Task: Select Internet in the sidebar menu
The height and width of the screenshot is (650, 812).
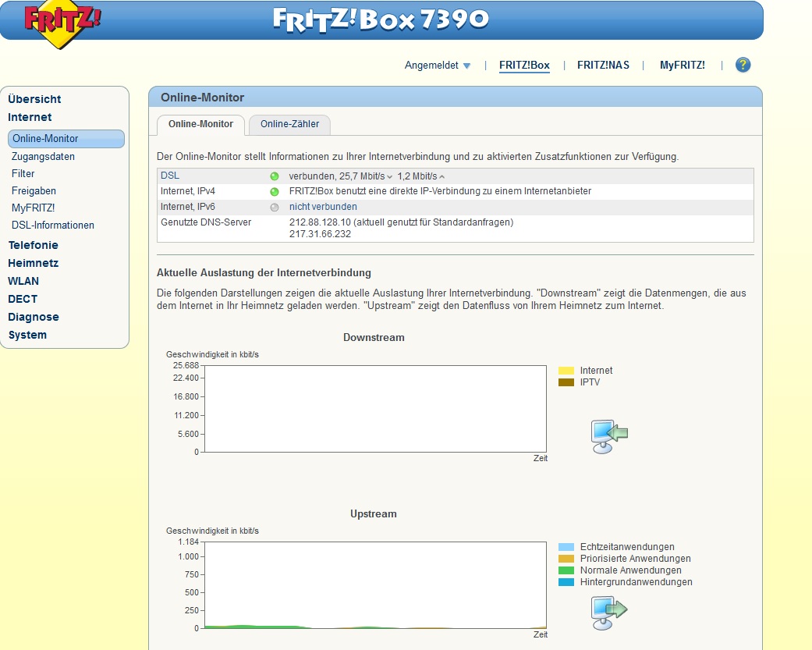Action: [x=30, y=117]
